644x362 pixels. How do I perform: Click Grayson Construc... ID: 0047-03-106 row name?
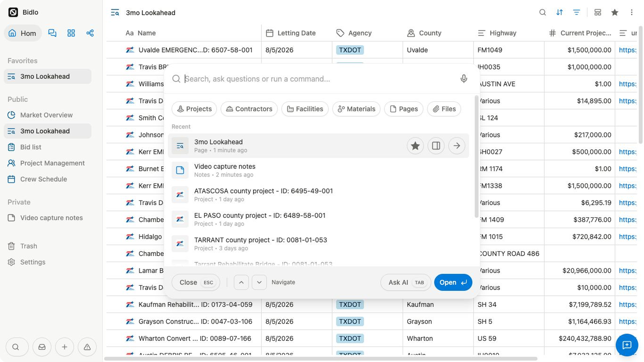(195, 321)
